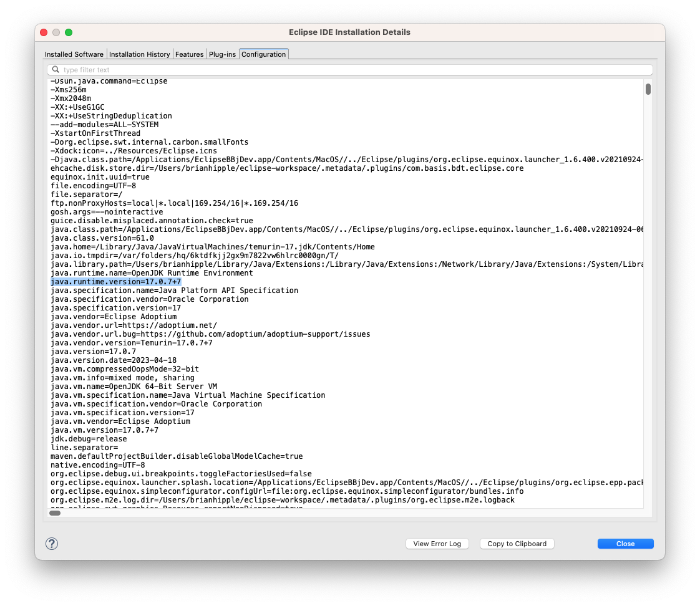This screenshot has width=700, height=606.
Task: Select the -Xmx2048m argument line
Action: pos(70,99)
